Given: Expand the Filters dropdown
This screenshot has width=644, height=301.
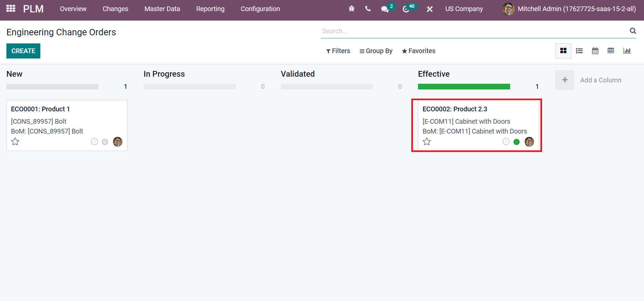Looking at the screenshot, I should [x=338, y=51].
